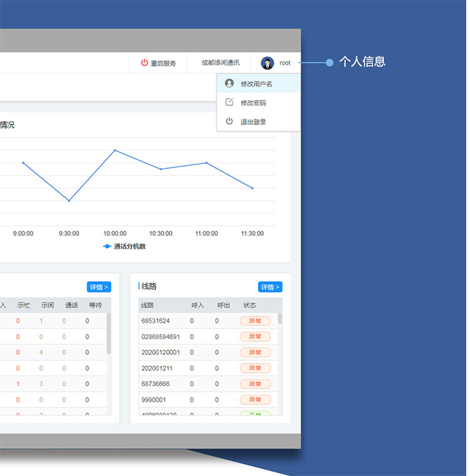The height and width of the screenshot is (476, 470).
Task: Open 详情 for the left agent panel
Action: point(99,287)
